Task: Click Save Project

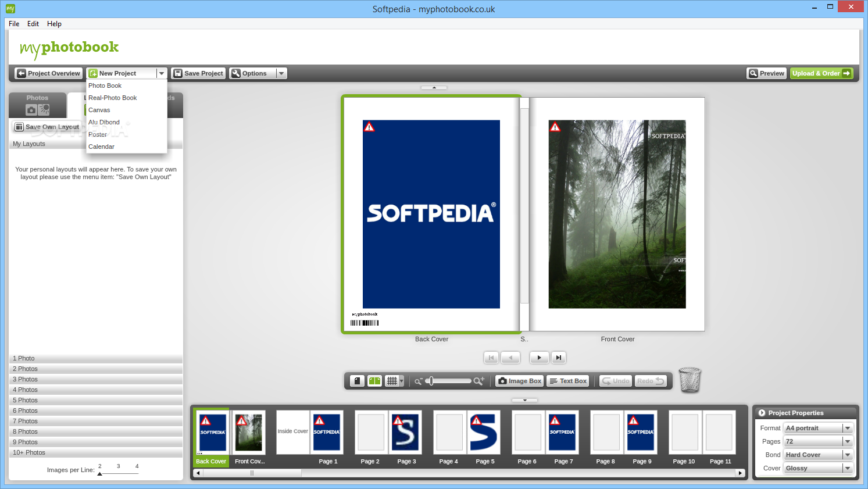Action: [198, 73]
